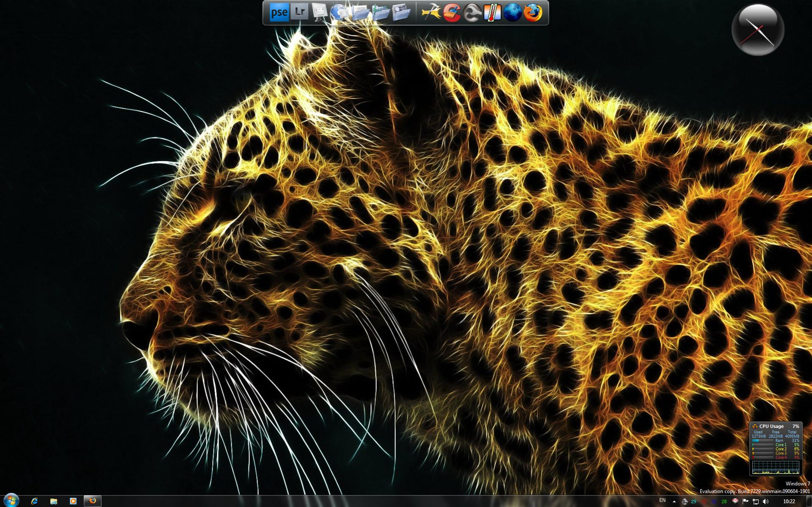812x507 pixels.
Task: Open the network globe dock icon
Action: pyautogui.click(x=340, y=12)
